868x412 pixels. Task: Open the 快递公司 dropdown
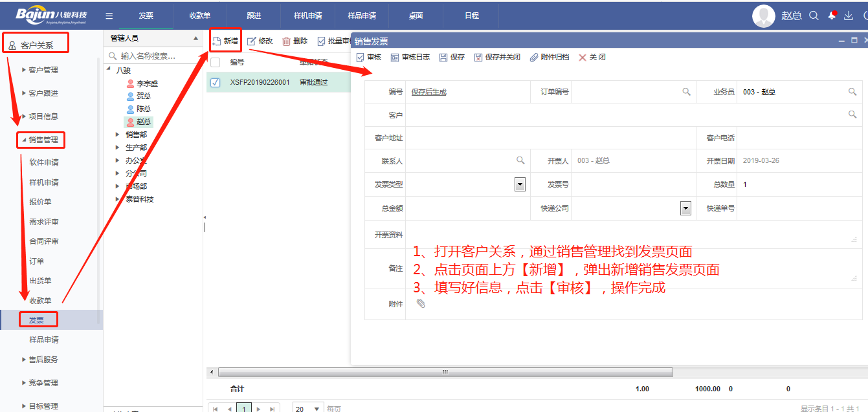pos(685,208)
